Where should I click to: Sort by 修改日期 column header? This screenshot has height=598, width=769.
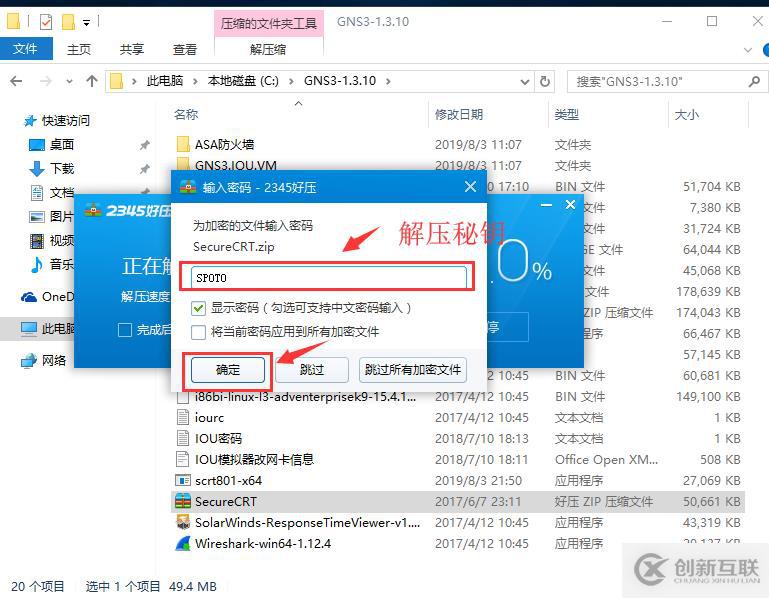click(x=459, y=115)
